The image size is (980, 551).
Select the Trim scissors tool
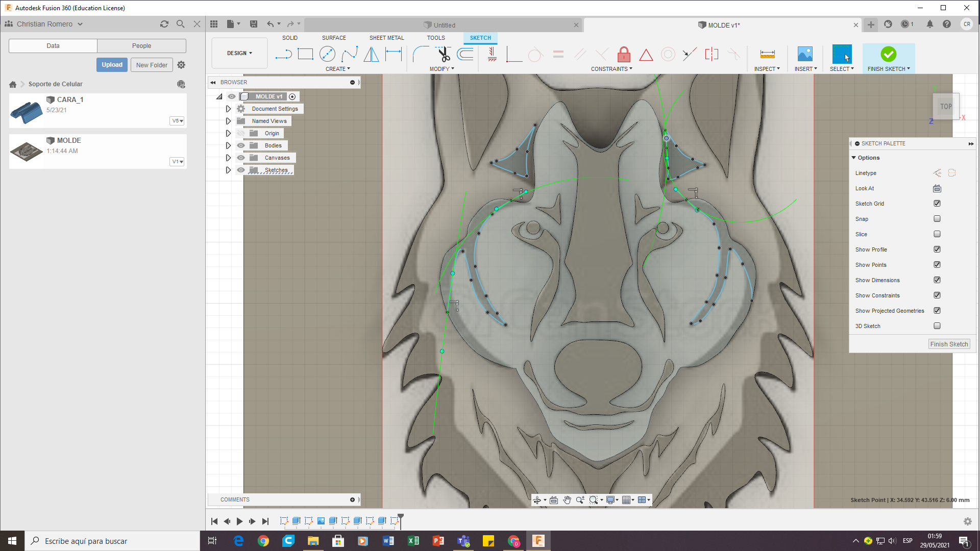pyautogui.click(x=443, y=54)
